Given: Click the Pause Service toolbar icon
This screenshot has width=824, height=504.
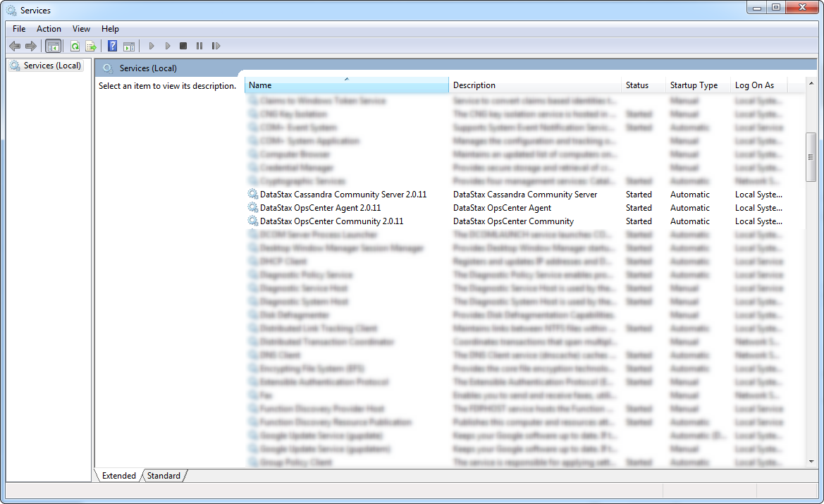Looking at the screenshot, I should [199, 47].
